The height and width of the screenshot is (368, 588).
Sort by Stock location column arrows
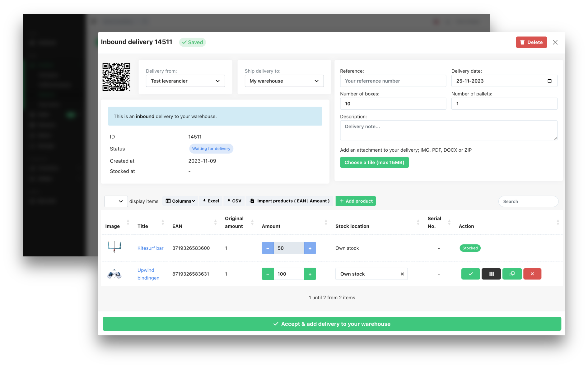418,222
